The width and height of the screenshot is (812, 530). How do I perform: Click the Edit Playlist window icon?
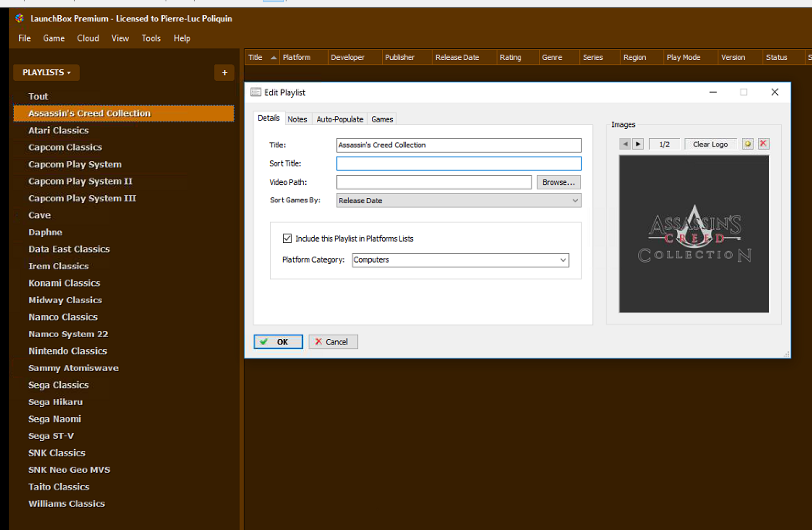[255, 92]
